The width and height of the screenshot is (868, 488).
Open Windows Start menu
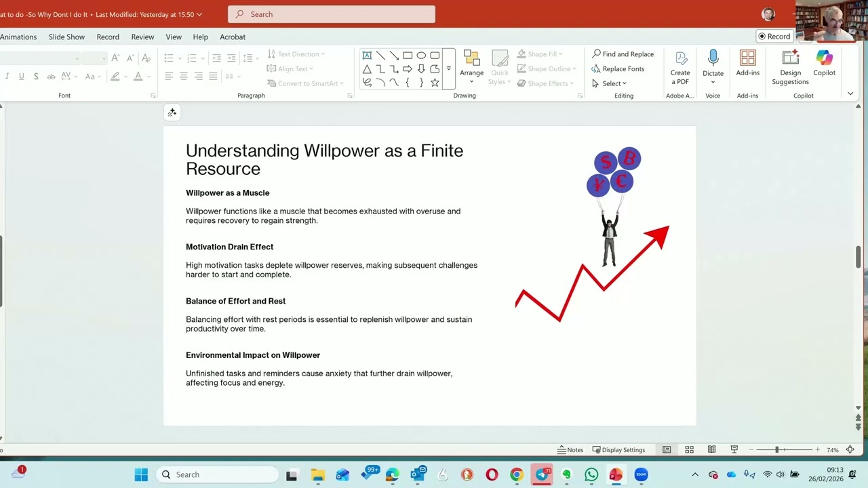click(141, 474)
